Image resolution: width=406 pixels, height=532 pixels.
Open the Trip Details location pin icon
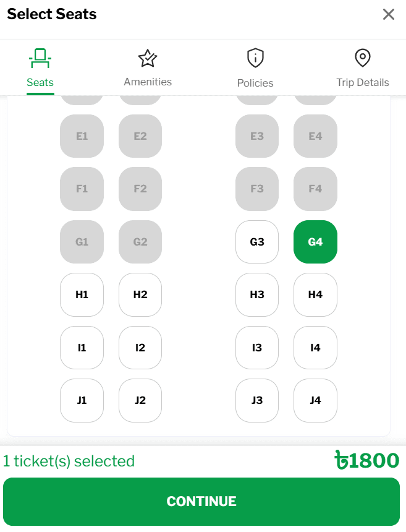363,58
